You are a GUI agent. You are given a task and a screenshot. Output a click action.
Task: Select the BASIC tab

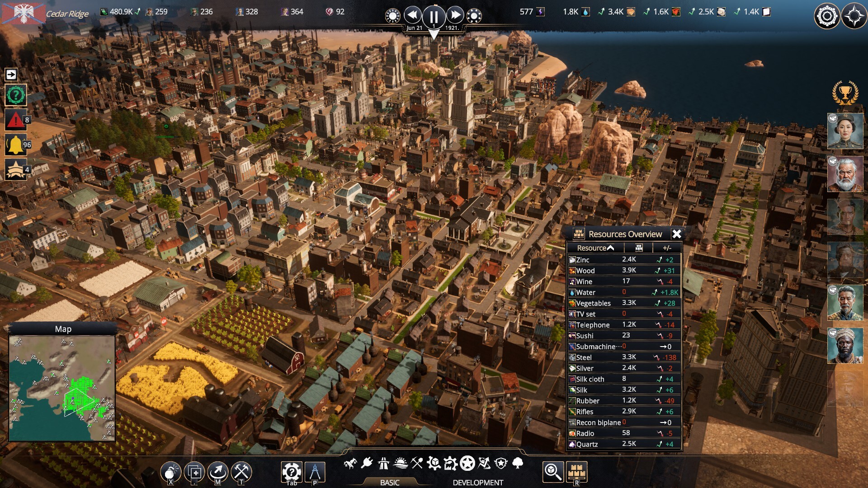390,482
